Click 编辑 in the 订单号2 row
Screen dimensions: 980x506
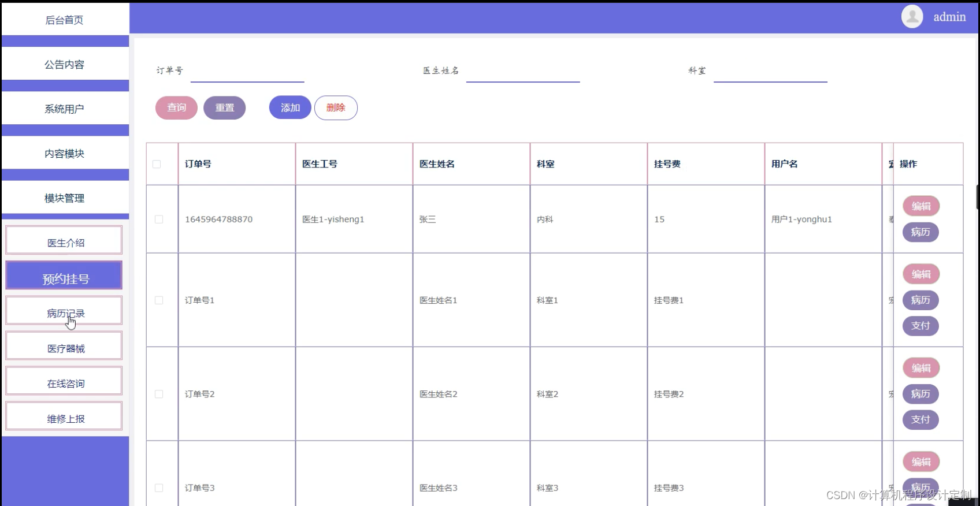pos(921,368)
